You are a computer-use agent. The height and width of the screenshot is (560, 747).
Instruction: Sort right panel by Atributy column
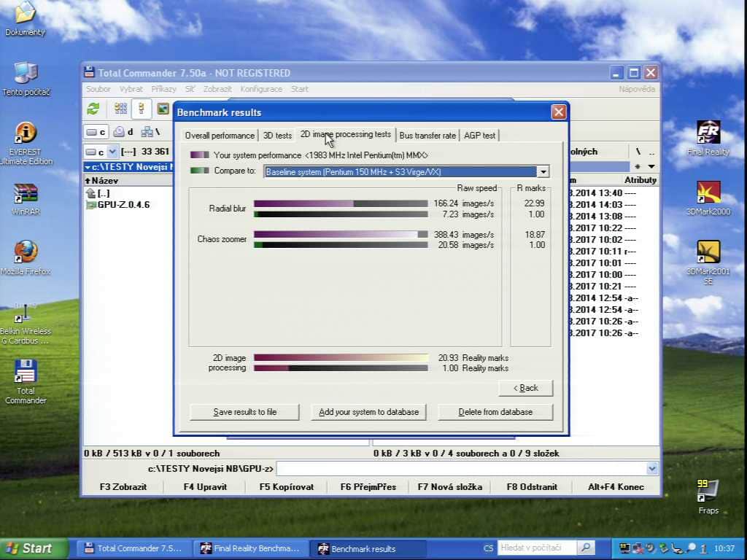[640, 180]
